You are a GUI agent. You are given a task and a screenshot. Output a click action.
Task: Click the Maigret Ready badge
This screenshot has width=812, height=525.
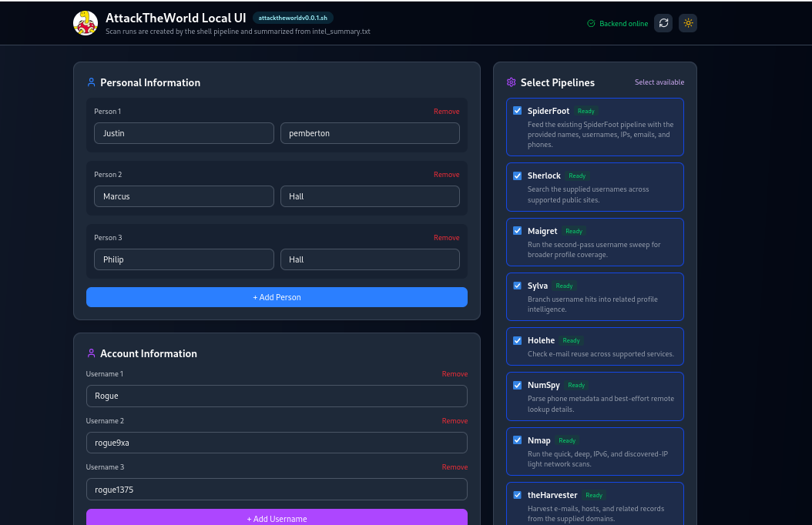[574, 231]
